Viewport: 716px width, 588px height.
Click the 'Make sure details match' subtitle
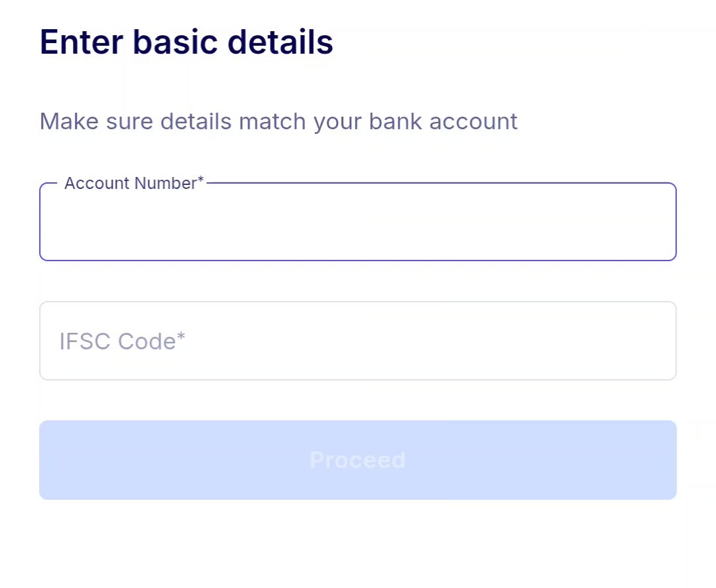coord(278,122)
